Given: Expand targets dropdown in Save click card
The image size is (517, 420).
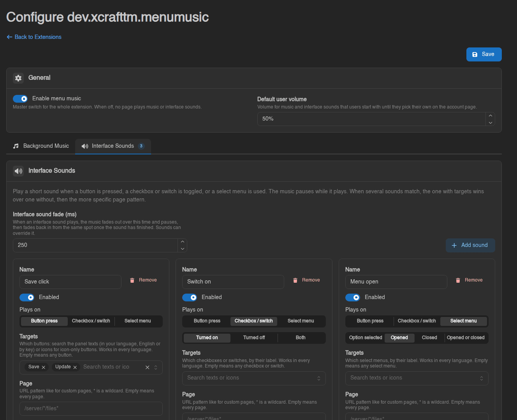Looking at the screenshot, I should (156, 367).
